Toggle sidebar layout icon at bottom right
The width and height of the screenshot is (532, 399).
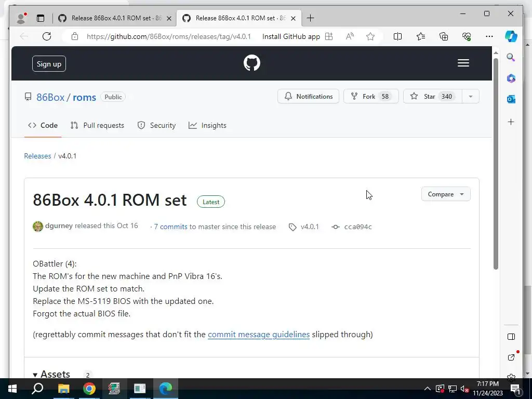coord(511,337)
